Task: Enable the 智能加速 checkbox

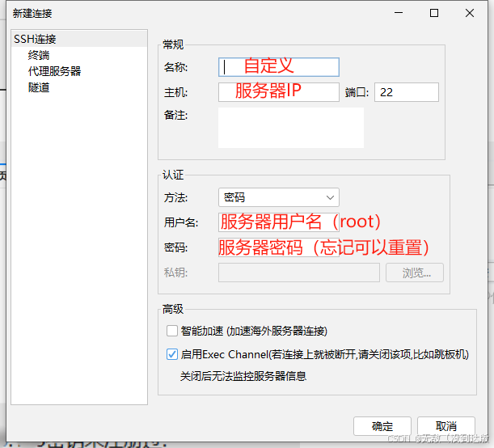Action: click(x=171, y=331)
